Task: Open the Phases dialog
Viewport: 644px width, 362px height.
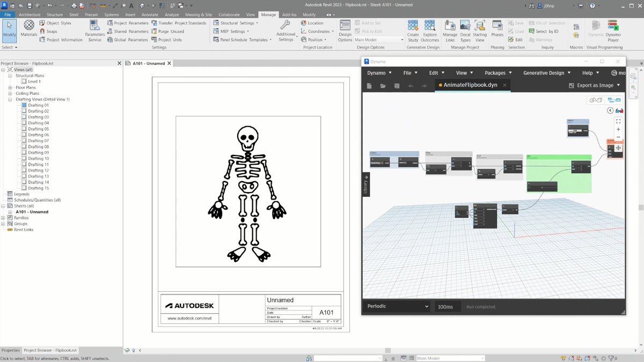Action: point(497,29)
